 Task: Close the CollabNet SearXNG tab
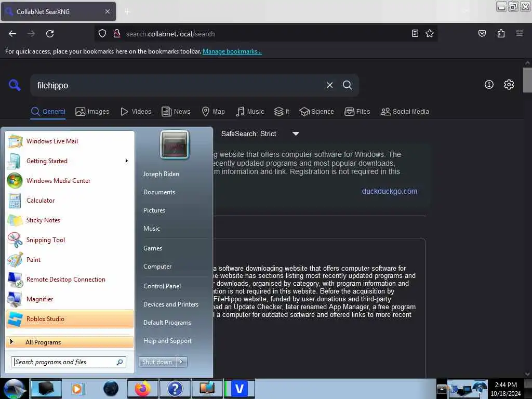tap(107, 11)
